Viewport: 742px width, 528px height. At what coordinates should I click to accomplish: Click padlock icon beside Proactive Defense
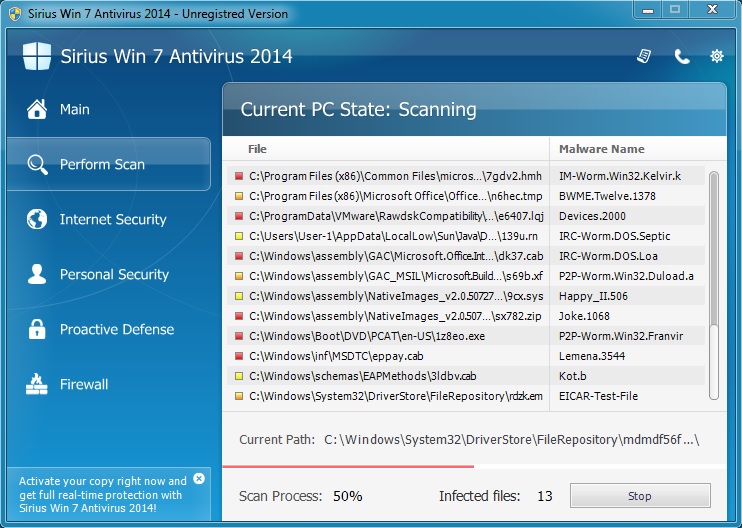point(37,329)
